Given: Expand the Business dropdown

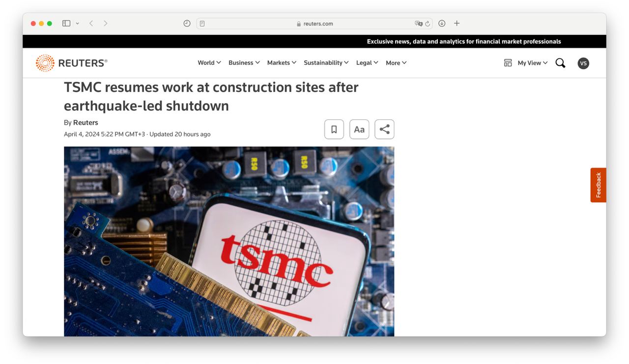Looking at the screenshot, I should click(244, 63).
